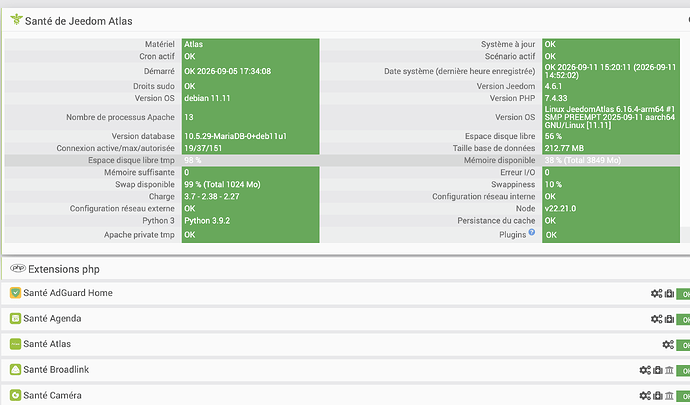Screen dimensions: 690x405
Task: Open Broadlink configuration gears icon
Action: [x=645, y=370]
